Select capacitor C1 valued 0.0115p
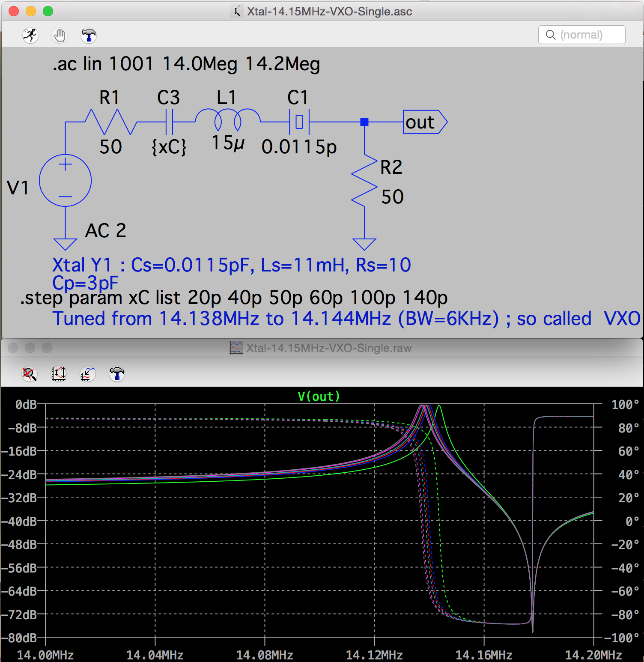Screen dimensions: 644x662 pyautogui.click(x=299, y=121)
